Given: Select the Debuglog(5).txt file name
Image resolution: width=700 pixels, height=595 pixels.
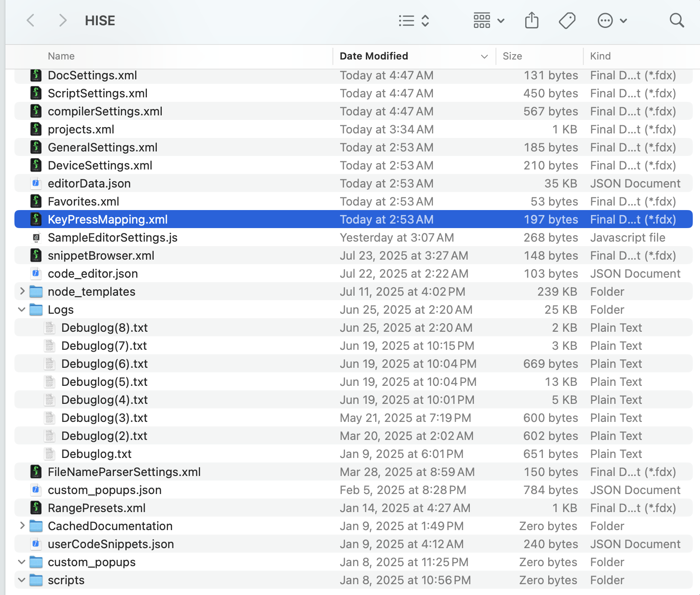Looking at the screenshot, I should (105, 382).
